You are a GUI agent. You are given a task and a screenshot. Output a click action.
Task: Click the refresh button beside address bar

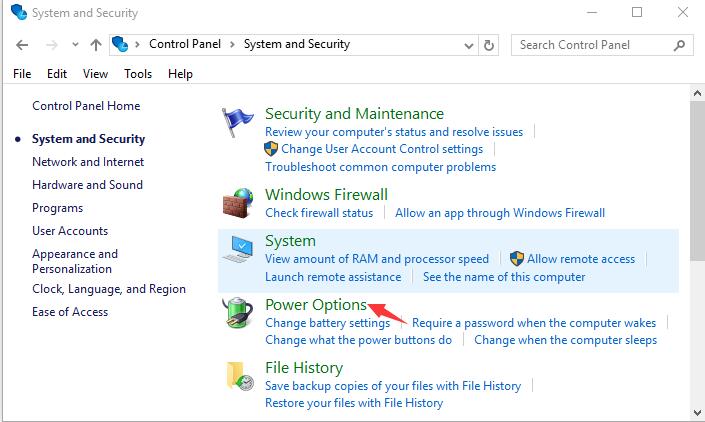(x=489, y=45)
